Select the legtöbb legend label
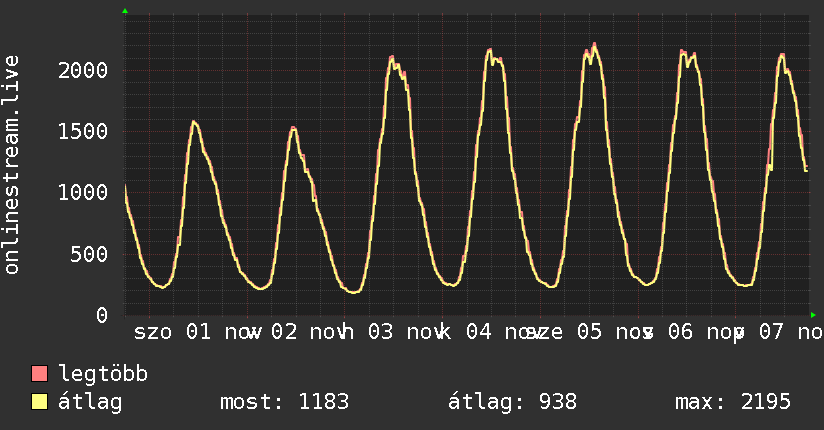This screenshot has width=824, height=430. point(104,375)
